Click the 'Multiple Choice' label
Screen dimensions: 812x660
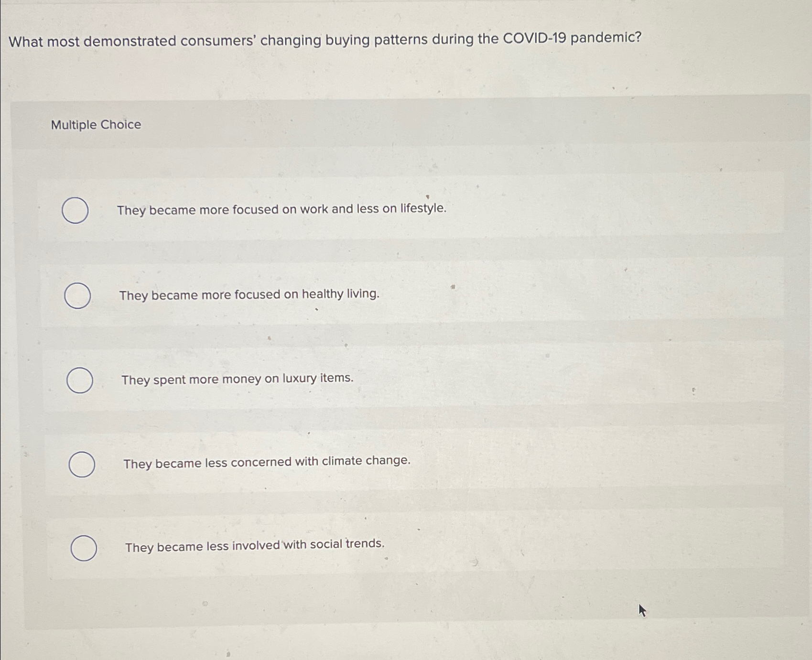coord(96,125)
